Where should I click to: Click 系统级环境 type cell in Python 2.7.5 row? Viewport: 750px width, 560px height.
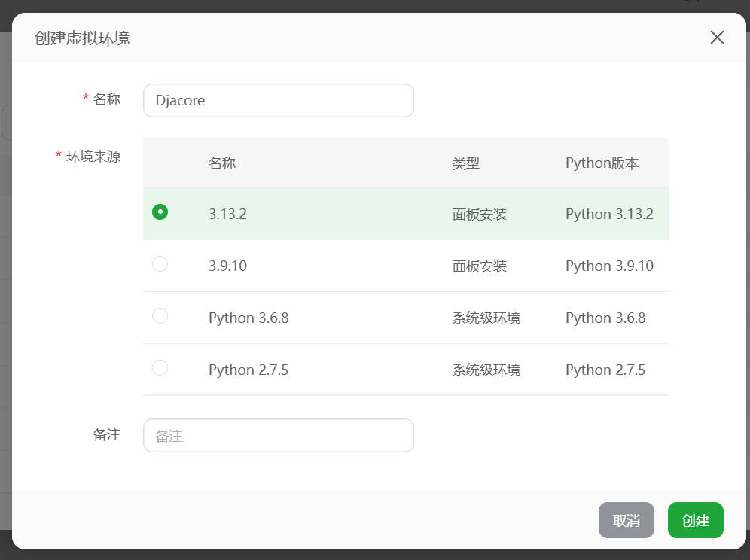click(x=486, y=370)
